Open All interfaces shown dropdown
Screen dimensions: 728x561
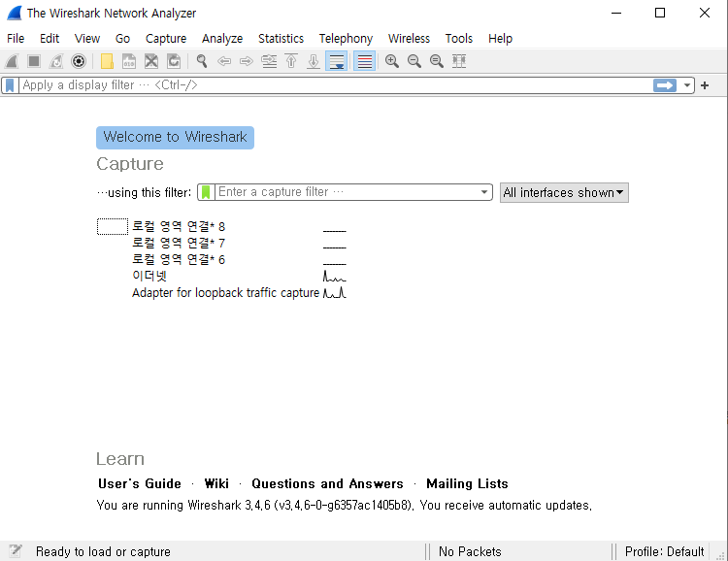(x=564, y=193)
